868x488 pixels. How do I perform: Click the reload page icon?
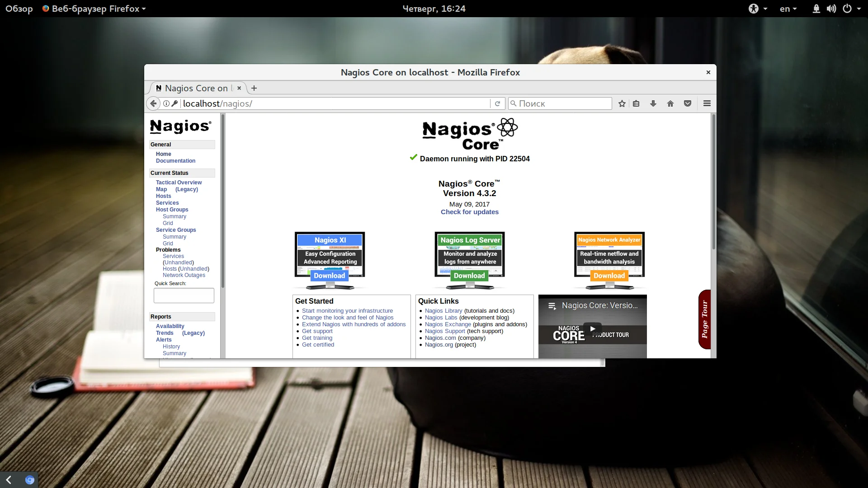[497, 103]
